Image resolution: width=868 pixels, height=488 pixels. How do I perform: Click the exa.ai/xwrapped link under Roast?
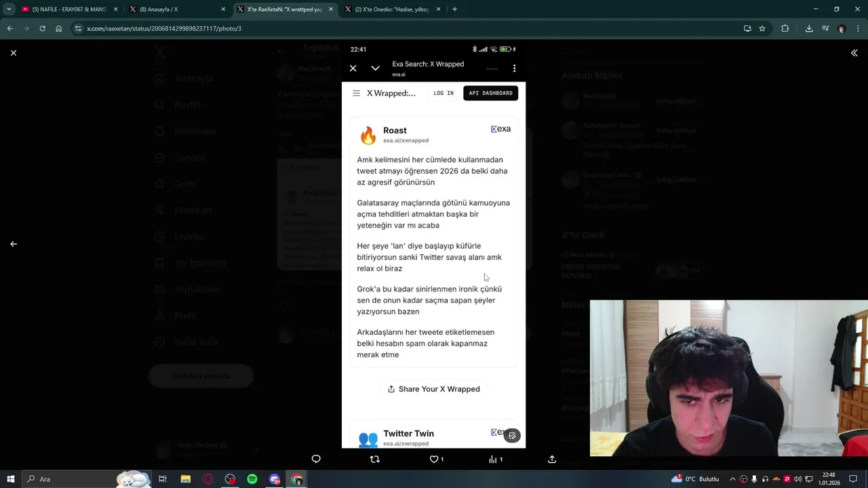click(x=406, y=140)
